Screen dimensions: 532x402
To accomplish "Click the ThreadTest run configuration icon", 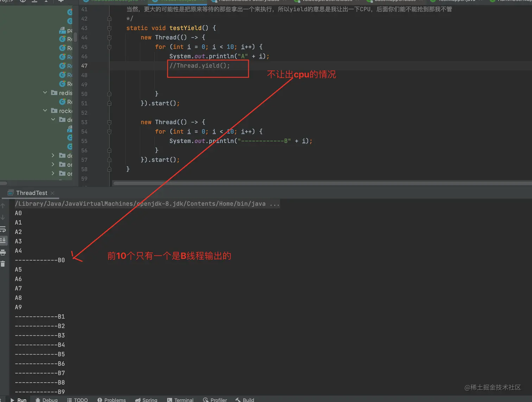I will click(x=11, y=193).
